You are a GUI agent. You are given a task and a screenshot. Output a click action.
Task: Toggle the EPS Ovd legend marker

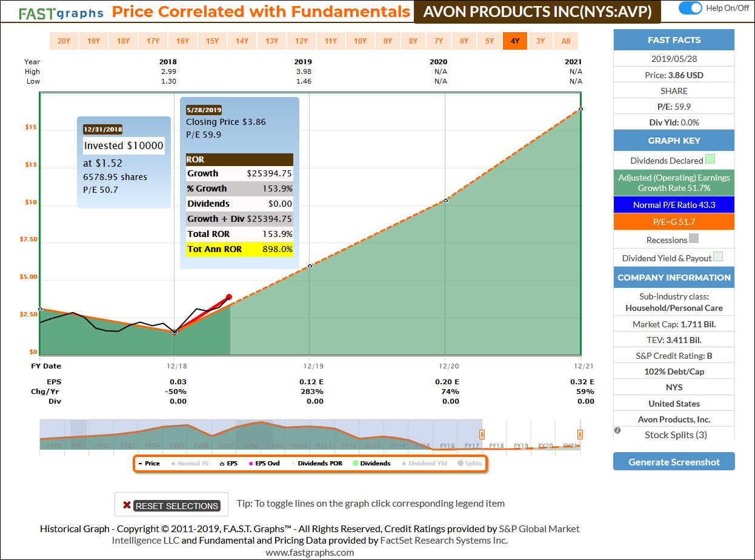263,463
